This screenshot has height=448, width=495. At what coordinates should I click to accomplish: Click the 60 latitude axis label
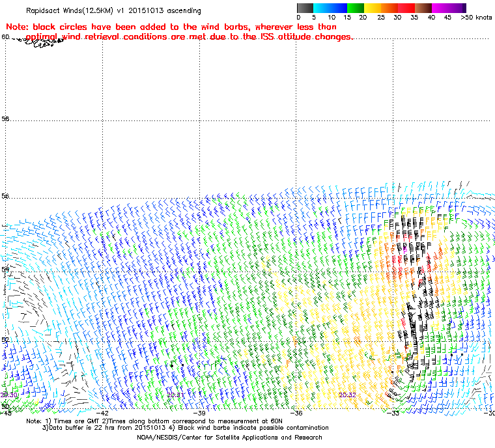click(5, 37)
